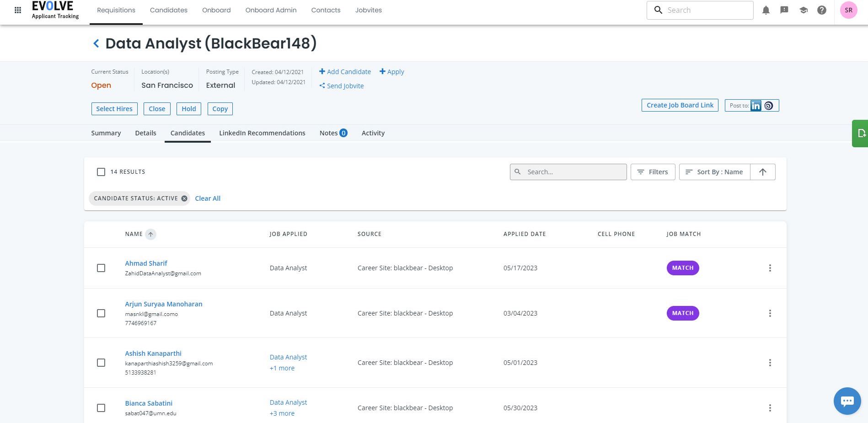Image resolution: width=868 pixels, height=423 pixels.
Task: Open the help question mark icon
Action: 822,10
